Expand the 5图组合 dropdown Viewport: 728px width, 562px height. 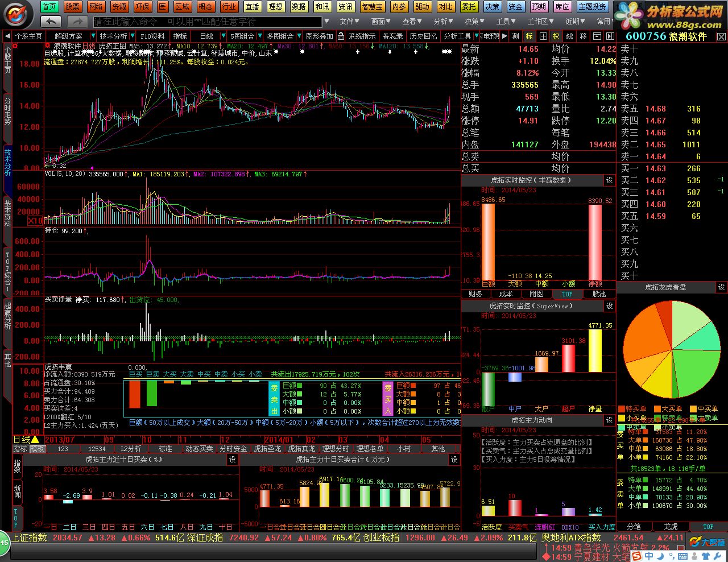[259, 36]
